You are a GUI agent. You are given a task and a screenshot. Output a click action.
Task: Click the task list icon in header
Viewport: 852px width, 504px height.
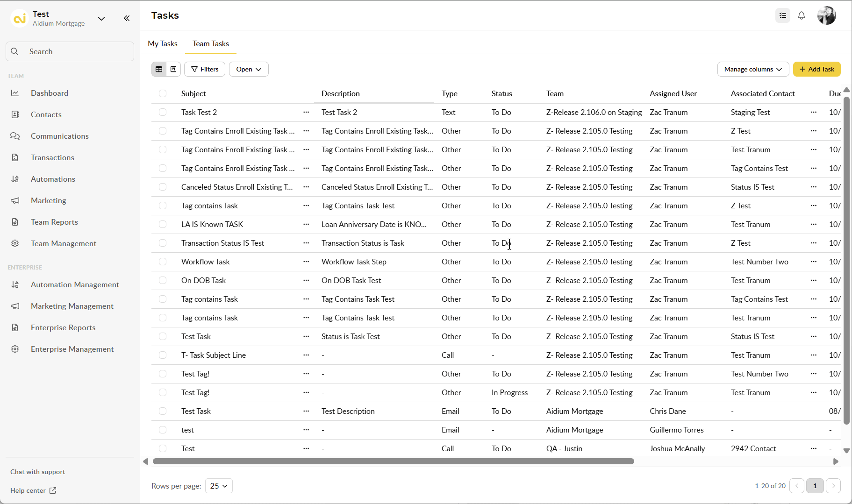point(783,15)
